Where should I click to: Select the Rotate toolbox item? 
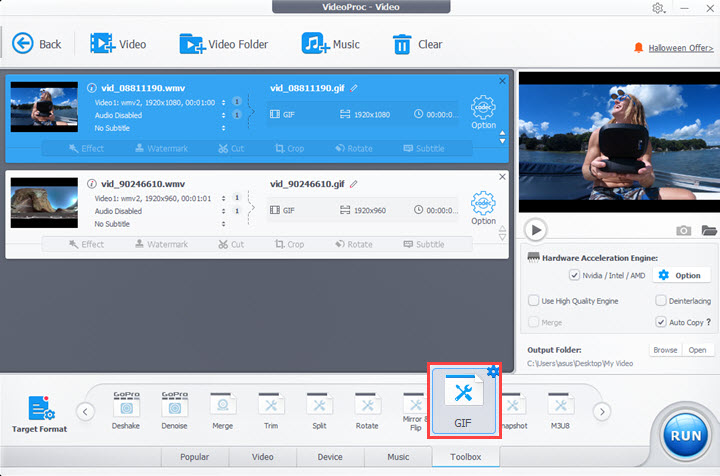pyautogui.click(x=367, y=410)
